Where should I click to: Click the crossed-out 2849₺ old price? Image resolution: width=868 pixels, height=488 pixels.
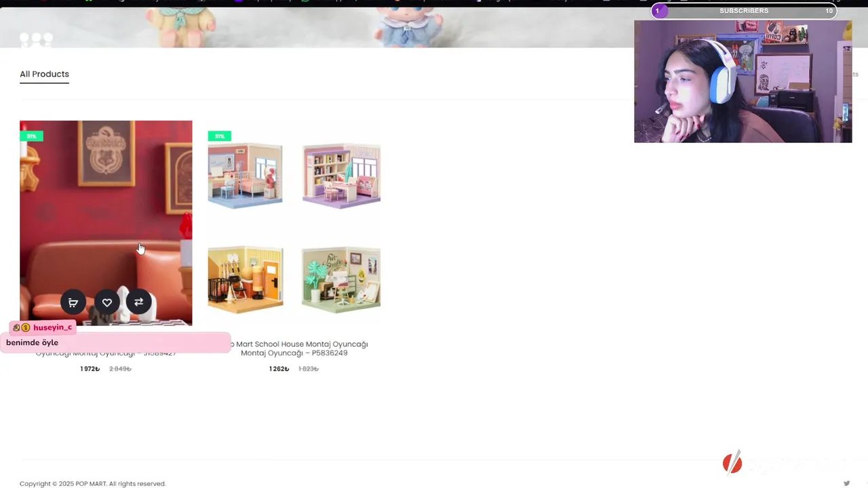tap(120, 369)
